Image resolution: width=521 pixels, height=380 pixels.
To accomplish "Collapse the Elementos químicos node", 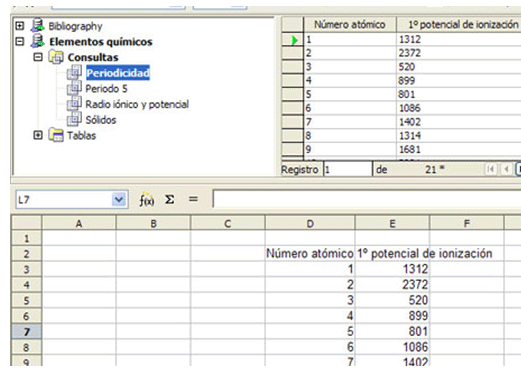I will [x=20, y=41].
